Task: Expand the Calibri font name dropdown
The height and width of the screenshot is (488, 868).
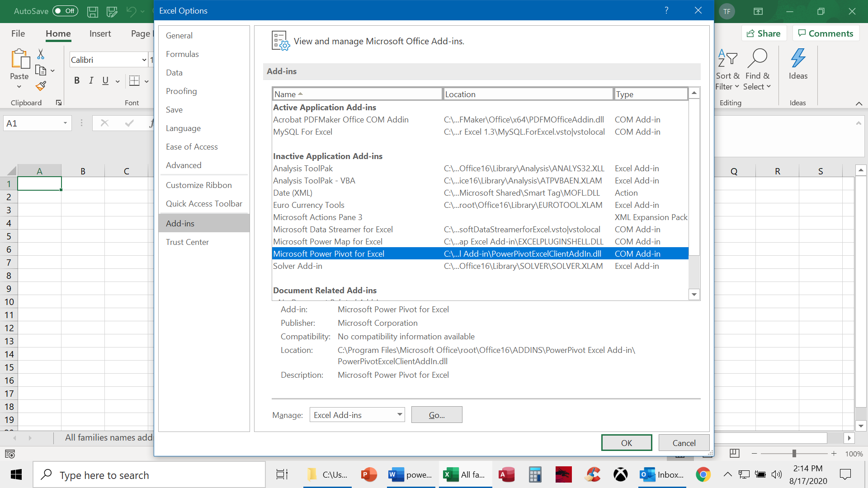Action: [x=144, y=60]
